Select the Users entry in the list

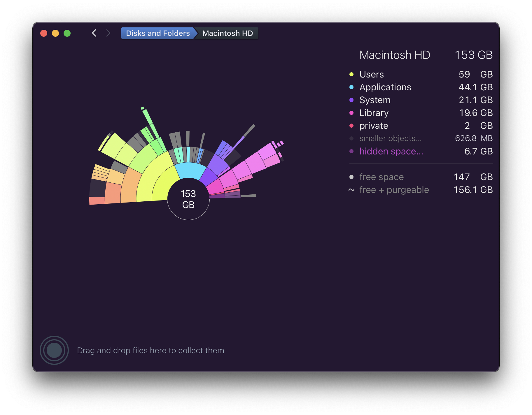(421, 74)
